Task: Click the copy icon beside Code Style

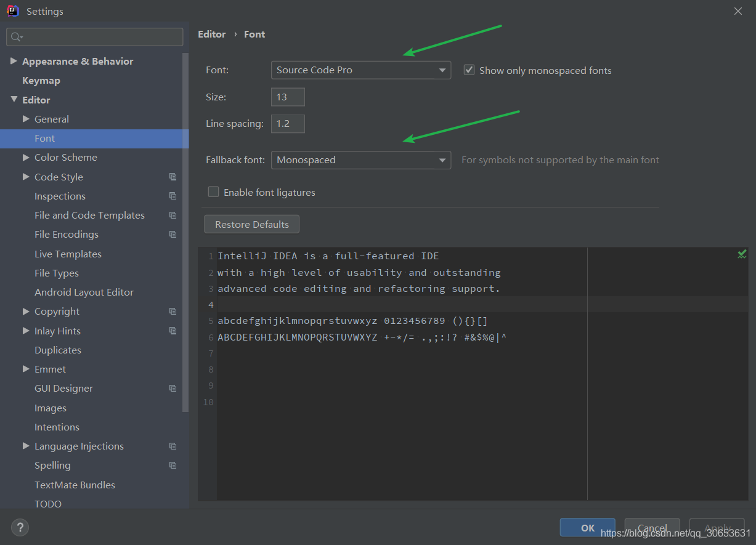Action: pos(173,177)
